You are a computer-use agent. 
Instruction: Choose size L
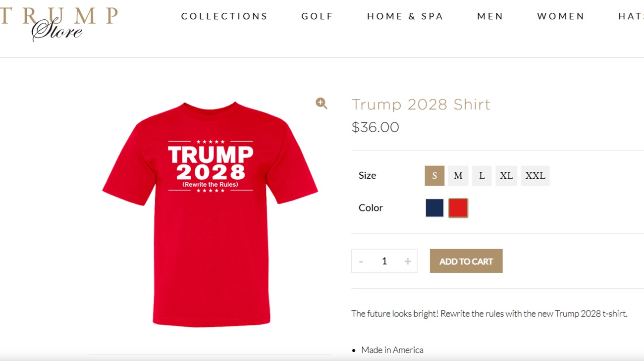click(482, 176)
